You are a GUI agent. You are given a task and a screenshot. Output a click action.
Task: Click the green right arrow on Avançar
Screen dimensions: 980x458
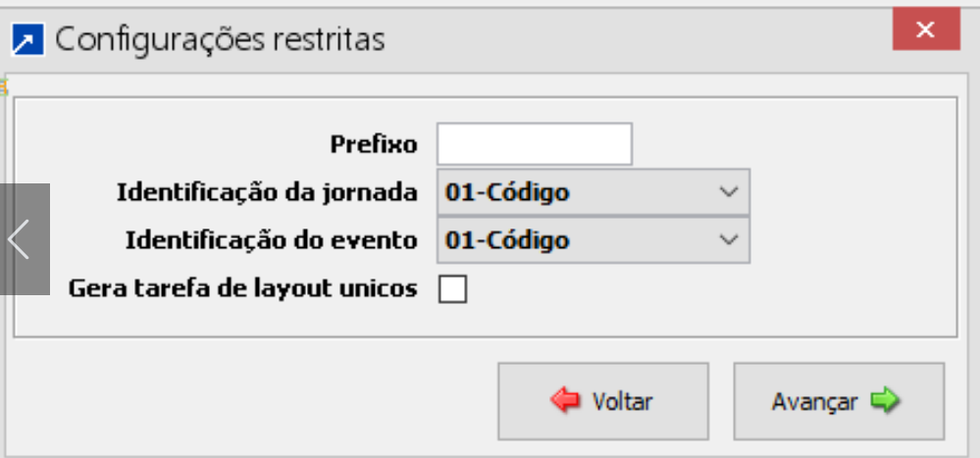click(885, 401)
